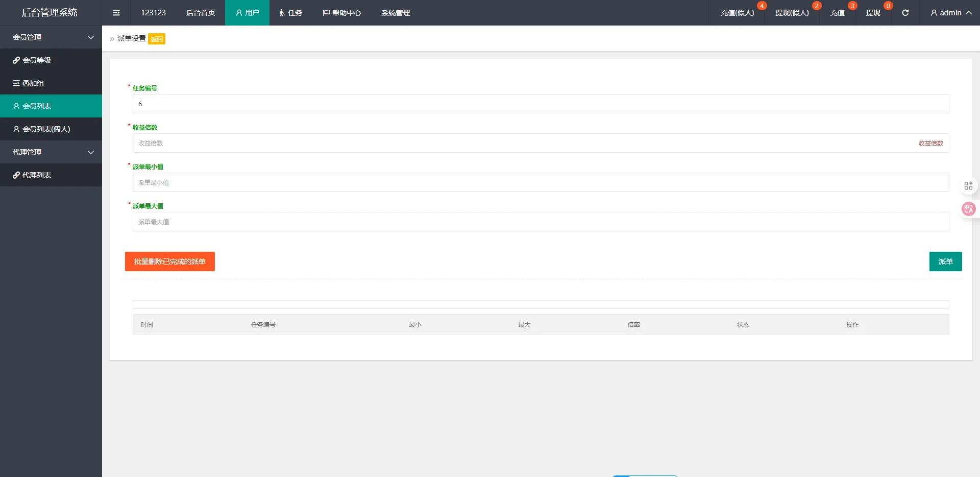
Task: Open 充值(假人) notifications with badge 4
Action: (737, 13)
